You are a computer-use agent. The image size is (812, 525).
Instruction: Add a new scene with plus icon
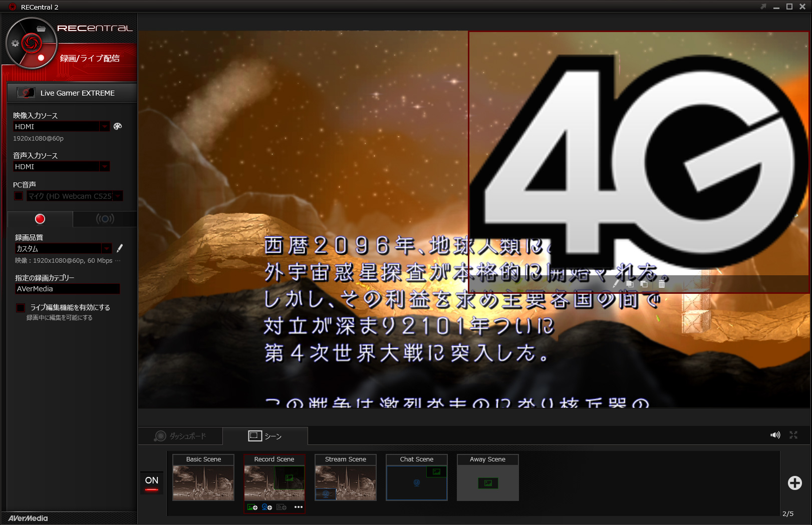click(x=794, y=482)
